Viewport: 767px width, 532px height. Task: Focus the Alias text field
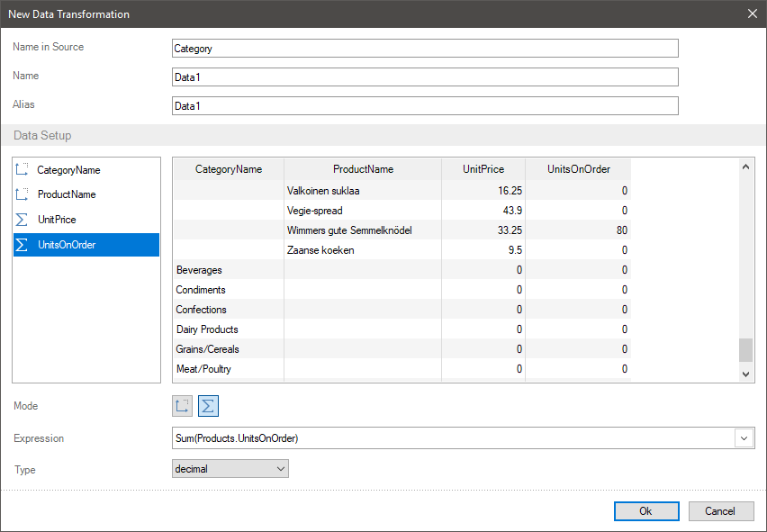[425, 106]
